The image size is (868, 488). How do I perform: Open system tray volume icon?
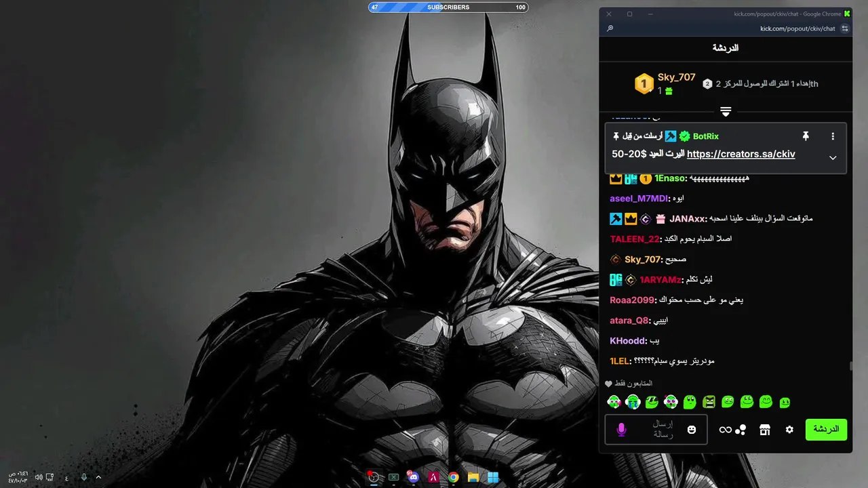[39, 477]
